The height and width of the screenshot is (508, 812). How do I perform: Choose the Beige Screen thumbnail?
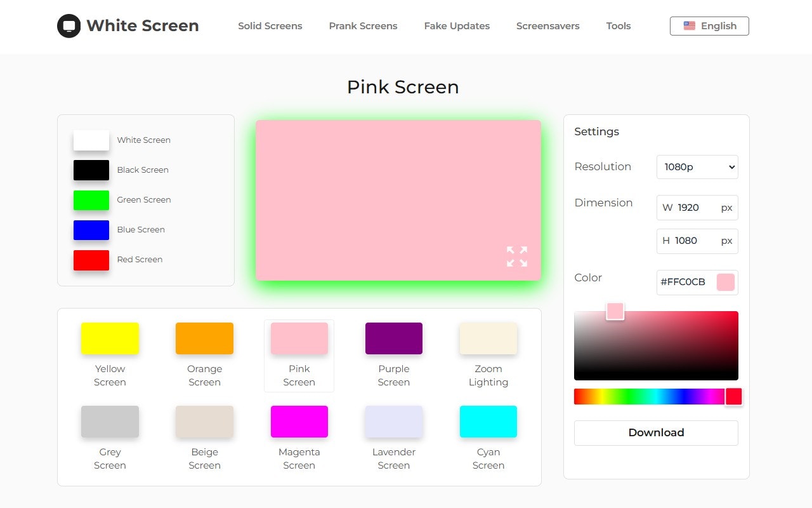point(204,422)
